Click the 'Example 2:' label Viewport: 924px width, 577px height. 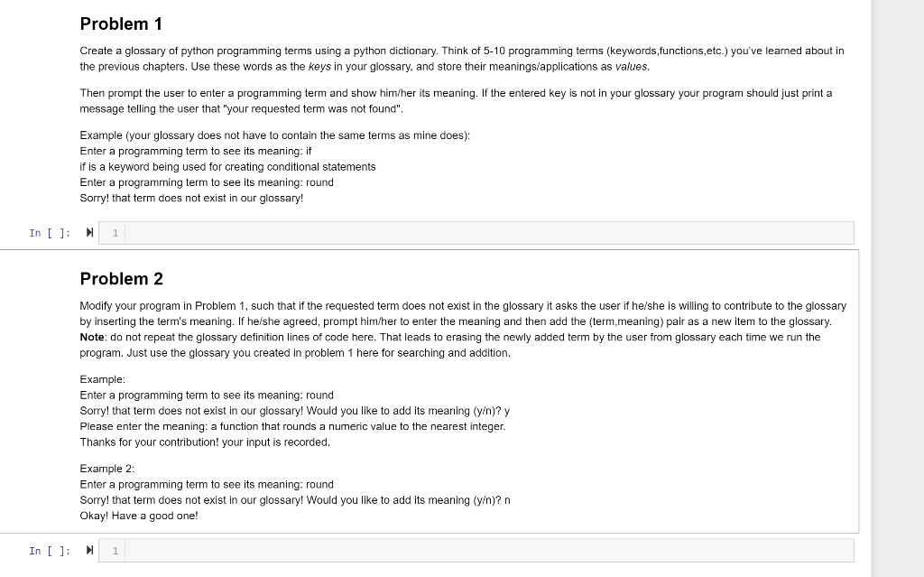click(x=107, y=469)
